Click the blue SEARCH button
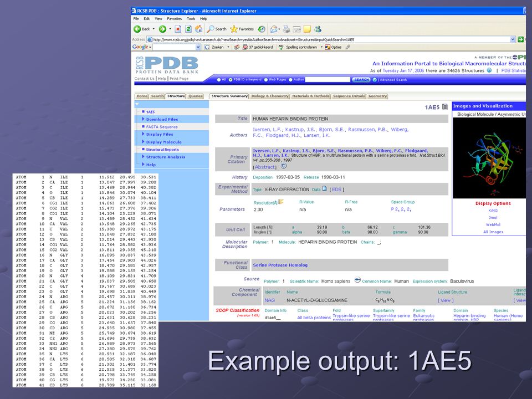The image size is (532, 399). pyautogui.click(x=361, y=80)
